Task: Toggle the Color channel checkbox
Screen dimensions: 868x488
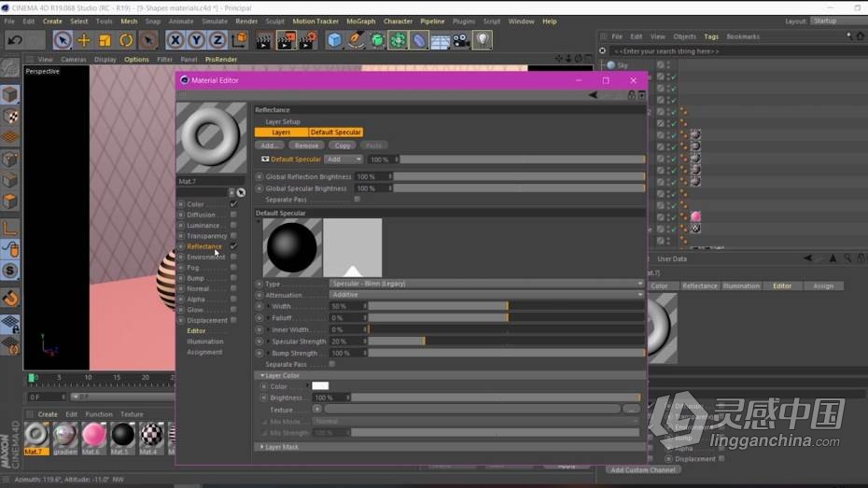Action: (233, 204)
